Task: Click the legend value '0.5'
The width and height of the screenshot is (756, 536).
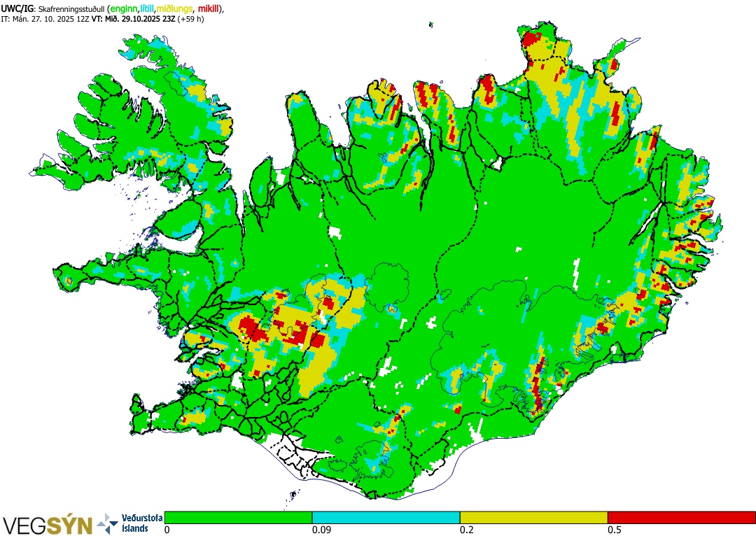Action: (x=614, y=530)
